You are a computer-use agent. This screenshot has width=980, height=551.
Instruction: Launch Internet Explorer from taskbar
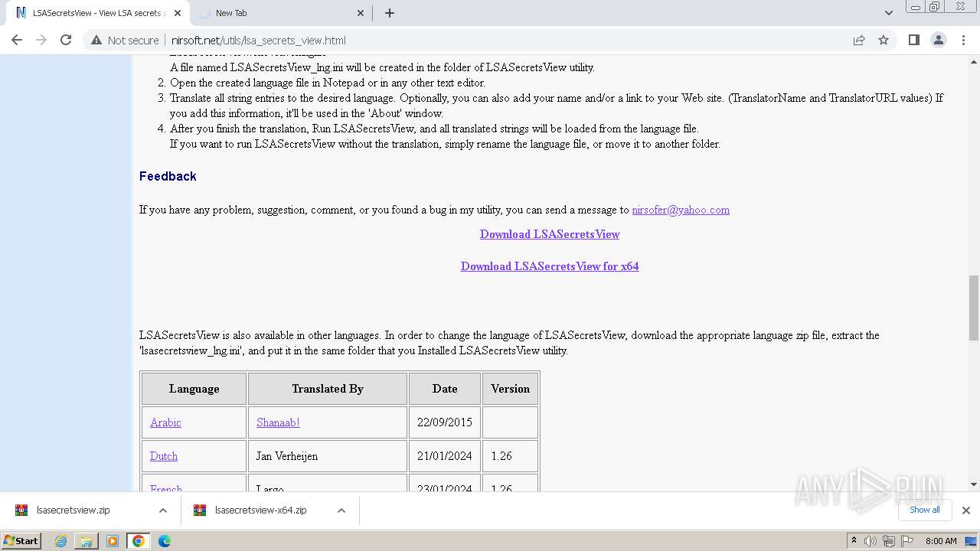60,541
